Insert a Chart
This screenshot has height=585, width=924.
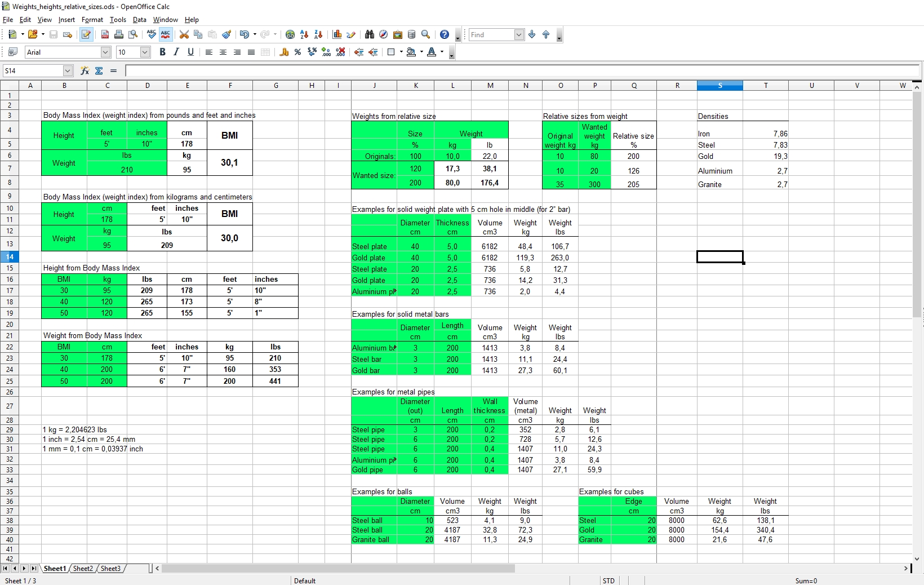pyautogui.click(x=337, y=34)
